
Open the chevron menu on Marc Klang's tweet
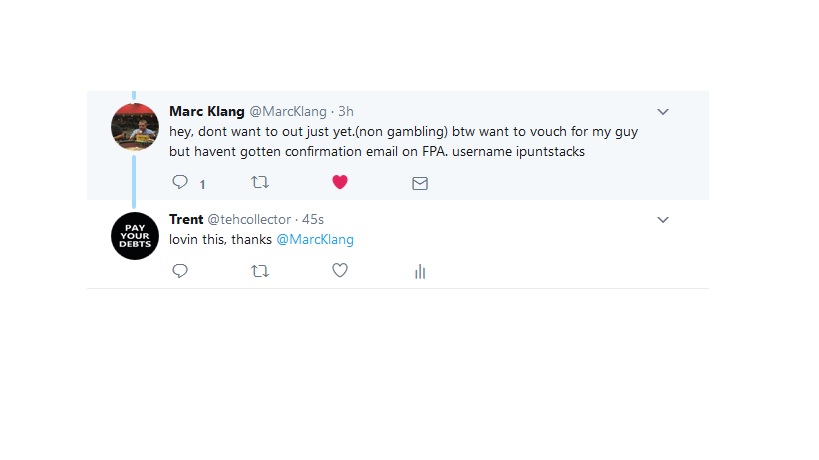[663, 112]
